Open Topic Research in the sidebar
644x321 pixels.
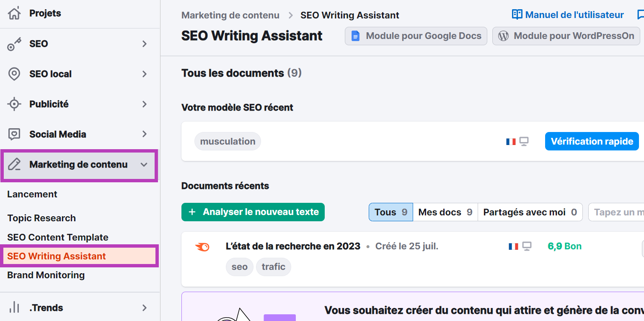click(x=41, y=218)
